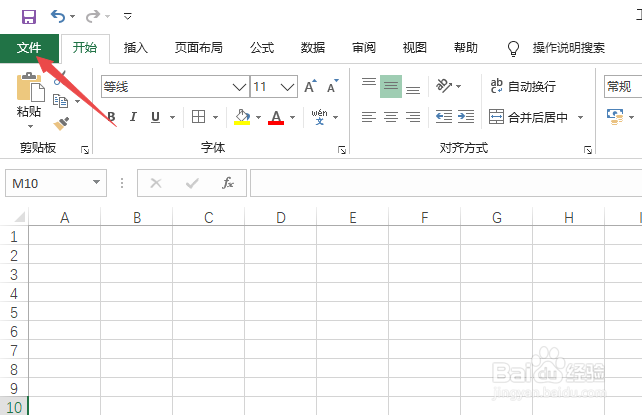This screenshot has height=415, width=642.
Task: Open the Undo history dropdown arrow
Action: coord(72,16)
